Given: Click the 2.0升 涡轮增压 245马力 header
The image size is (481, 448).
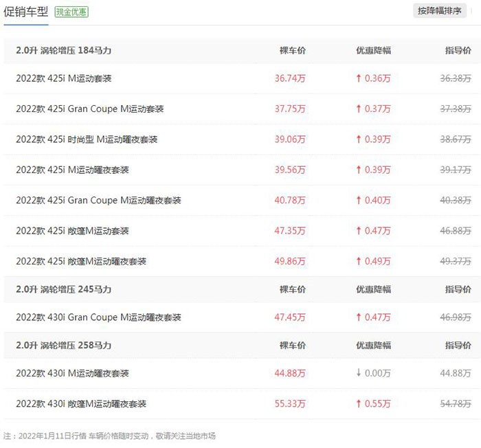Looking at the screenshot, I should pyautogui.click(x=63, y=289).
